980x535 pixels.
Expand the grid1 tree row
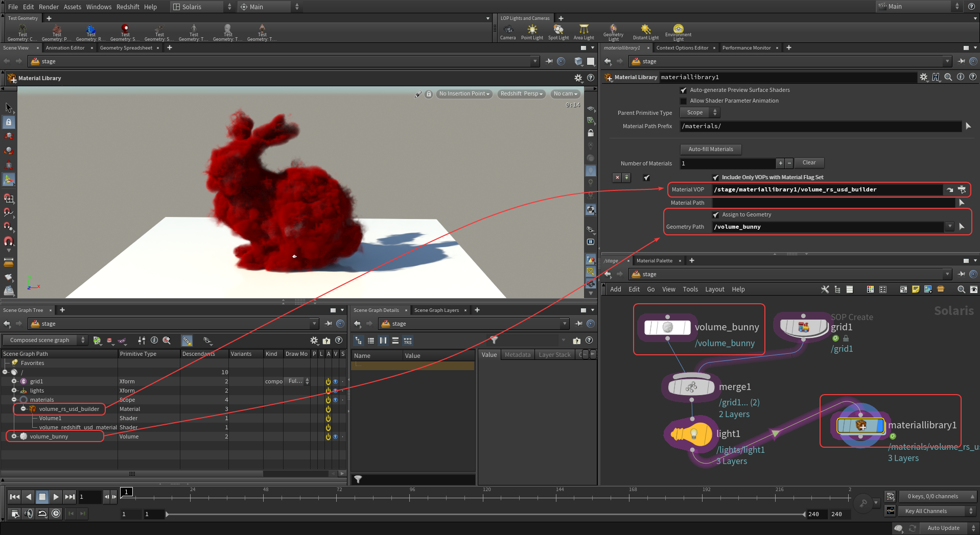pyautogui.click(x=14, y=381)
